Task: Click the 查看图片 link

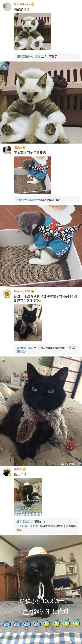Action: [x=22, y=351]
